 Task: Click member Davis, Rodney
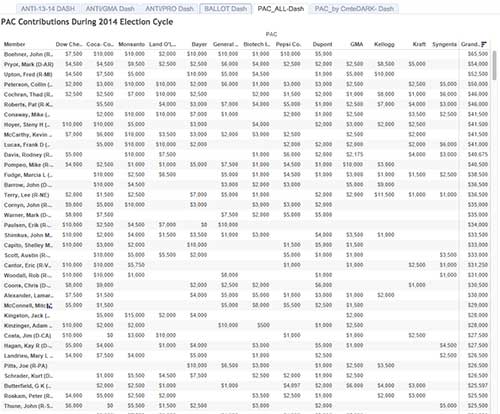click(28, 155)
